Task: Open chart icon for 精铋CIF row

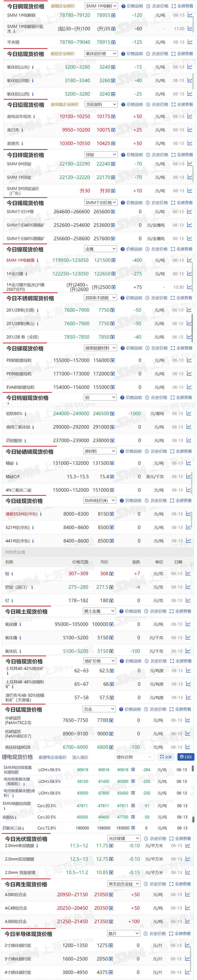Action: click(189, 476)
